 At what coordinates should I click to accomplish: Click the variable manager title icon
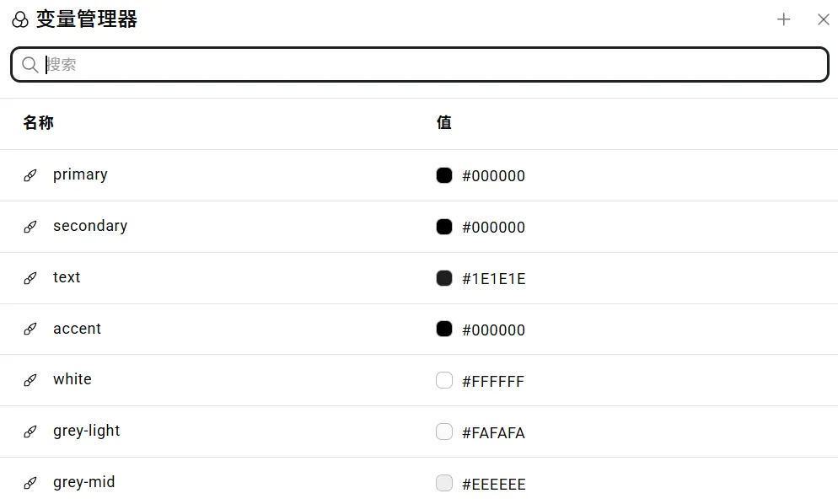tap(20, 19)
